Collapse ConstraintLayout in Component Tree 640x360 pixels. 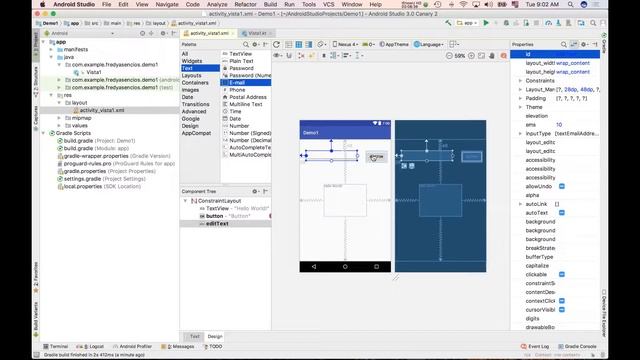185,201
